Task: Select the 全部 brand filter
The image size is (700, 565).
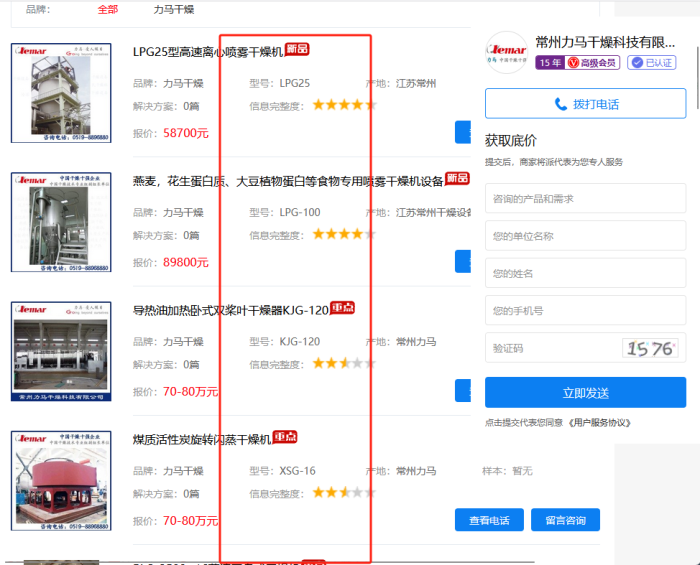Action: (107, 9)
